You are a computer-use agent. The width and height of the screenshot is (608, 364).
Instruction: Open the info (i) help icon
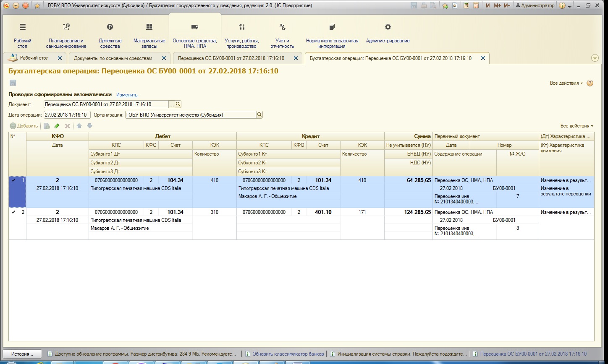click(562, 5)
